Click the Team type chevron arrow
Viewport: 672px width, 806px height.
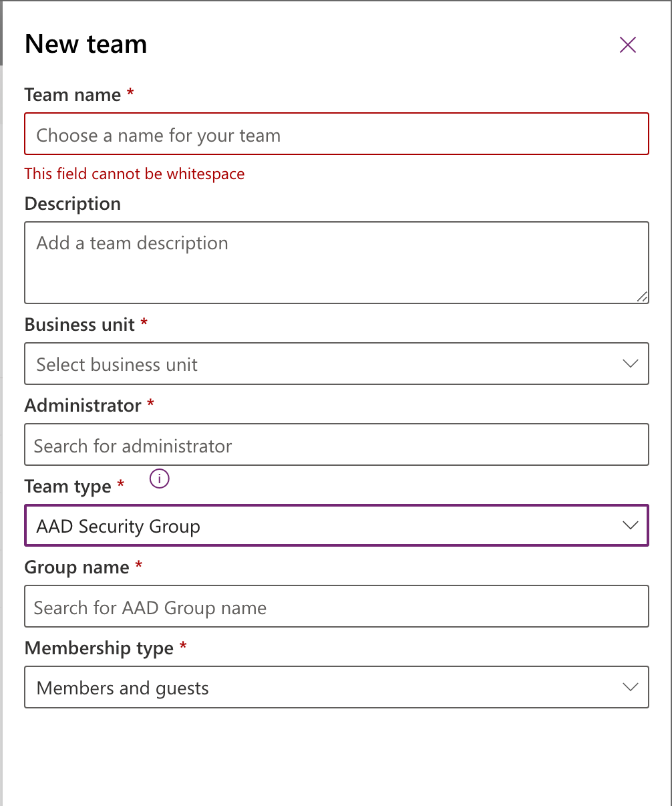click(x=630, y=525)
